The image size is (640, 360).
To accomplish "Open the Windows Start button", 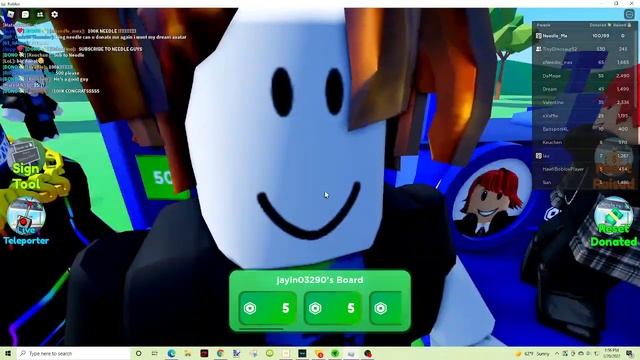I will [7, 353].
